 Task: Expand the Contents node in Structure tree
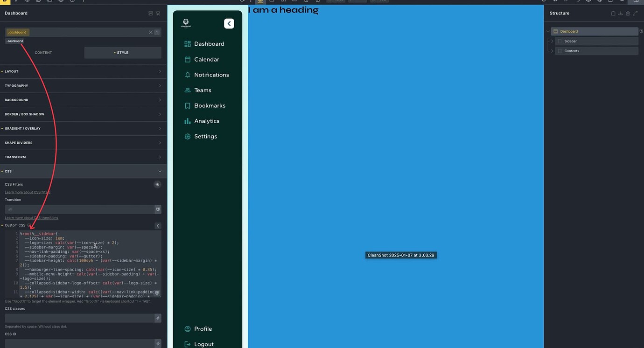tap(552, 51)
